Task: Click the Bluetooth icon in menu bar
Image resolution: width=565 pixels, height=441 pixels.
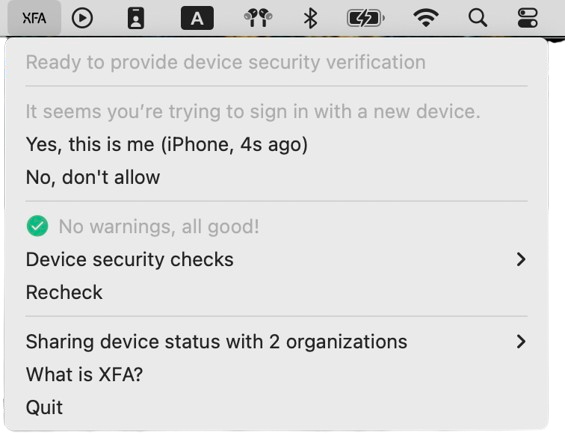Action: (310, 18)
